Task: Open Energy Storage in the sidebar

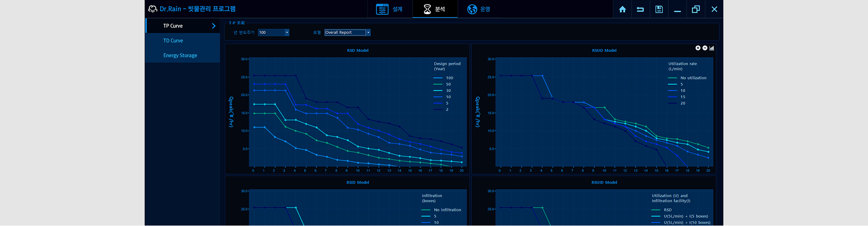Action: pyautogui.click(x=183, y=56)
